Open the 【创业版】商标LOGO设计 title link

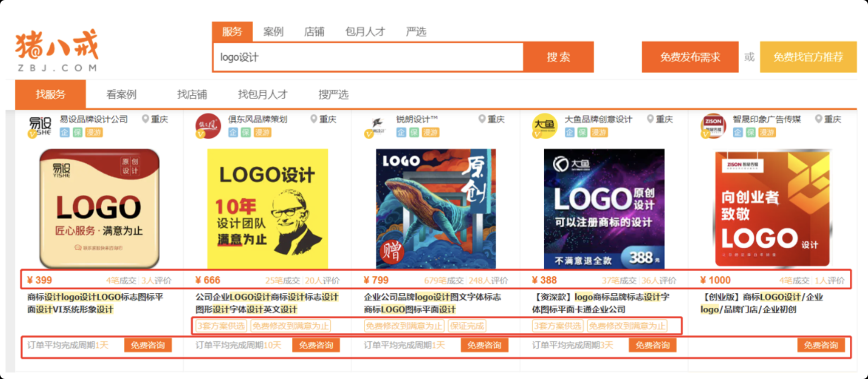pos(762,303)
